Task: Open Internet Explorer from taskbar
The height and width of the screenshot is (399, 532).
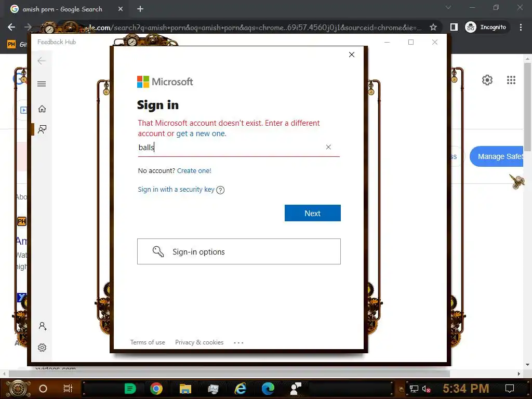Action: (241, 389)
